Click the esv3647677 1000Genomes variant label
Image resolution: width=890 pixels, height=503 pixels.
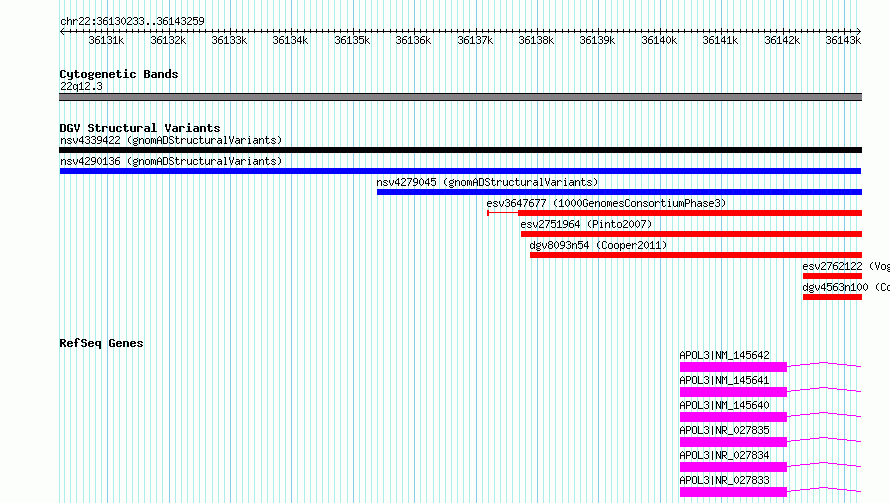(x=606, y=203)
